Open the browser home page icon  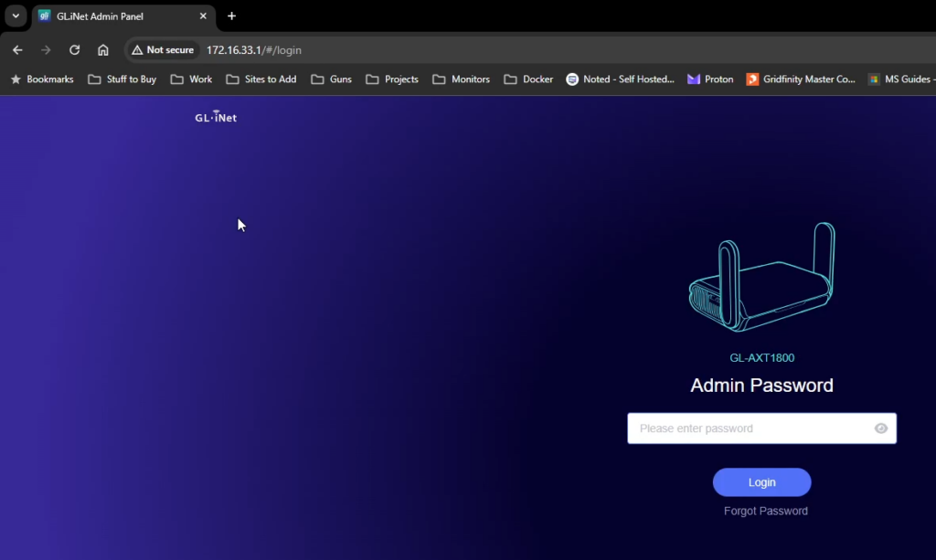pyautogui.click(x=102, y=50)
